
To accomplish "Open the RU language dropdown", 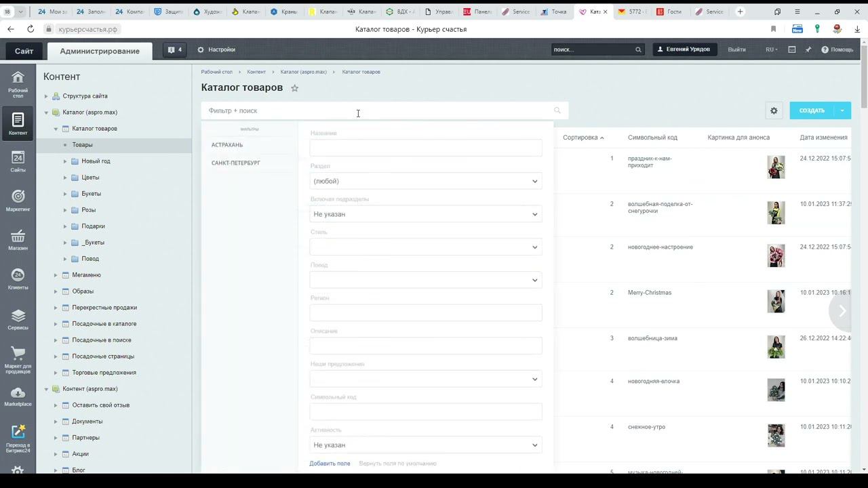I will point(771,49).
